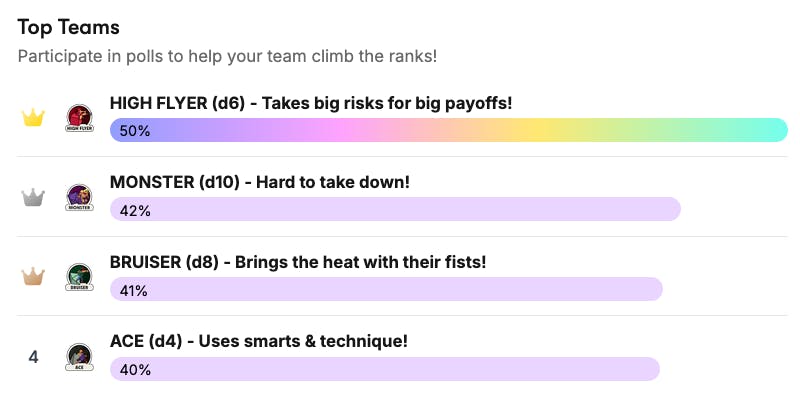Click the HIGH FLYER team avatar
800x408 pixels.
point(79,118)
